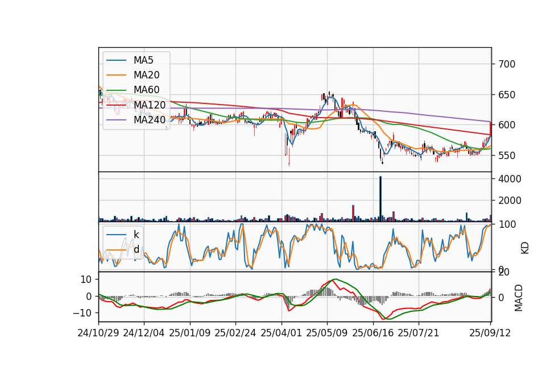Click the 25/02/24 date label
546x392 pixels.
pyautogui.click(x=235, y=333)
